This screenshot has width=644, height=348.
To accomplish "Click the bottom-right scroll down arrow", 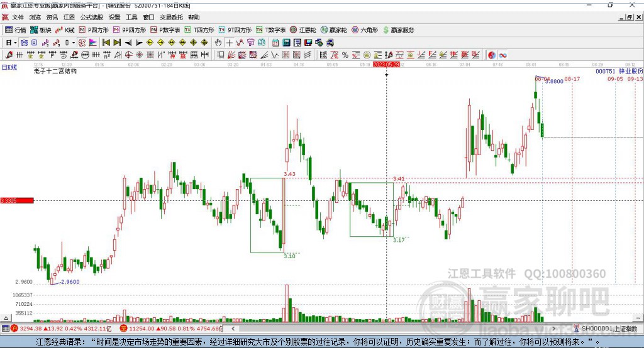I will [x=638, y=318].
